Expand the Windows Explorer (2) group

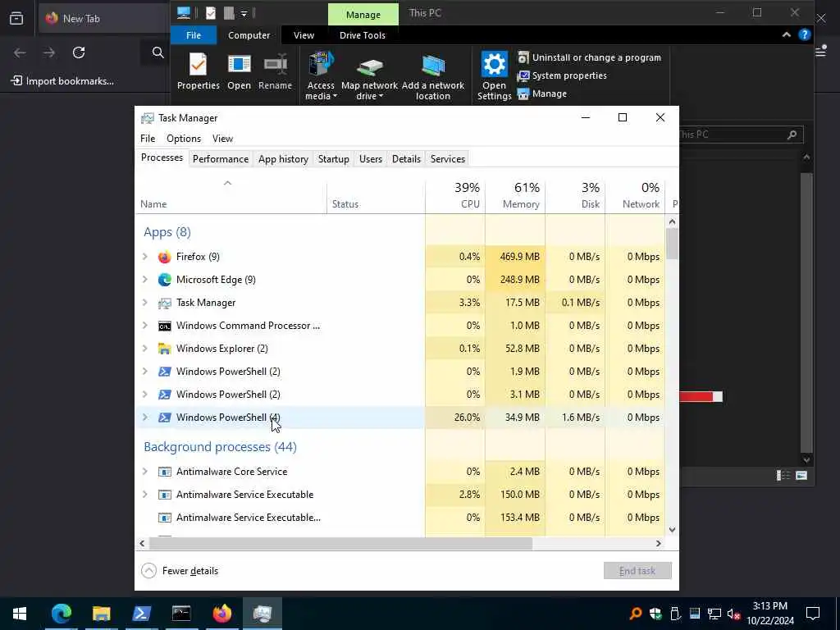pyautogui.click(x=144, y=349)
